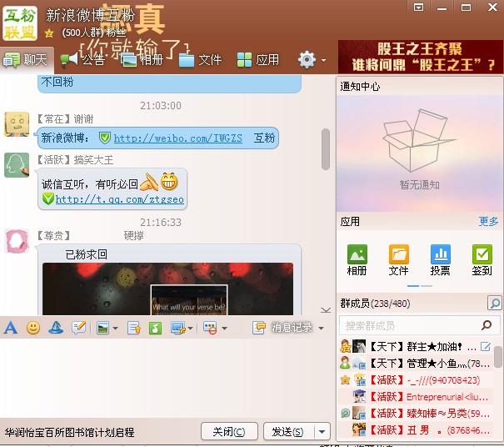Switch to the 聊天 tab
This screenshot has height=447, width=504.
[26, 60]
